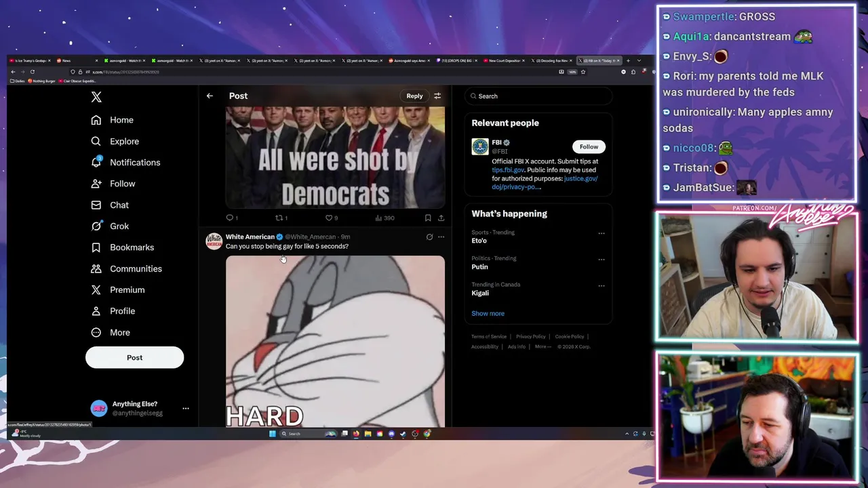Click the Communities people icon

[96, 268]
